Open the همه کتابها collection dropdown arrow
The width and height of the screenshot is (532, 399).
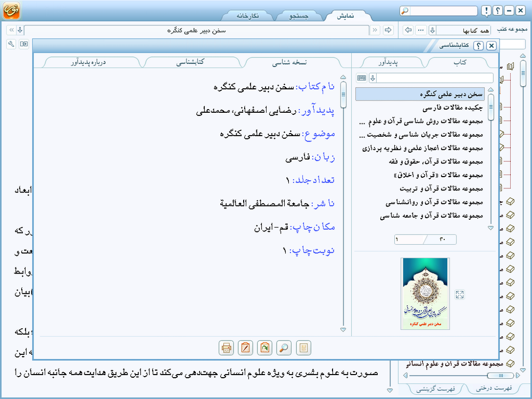pos(432,30)
